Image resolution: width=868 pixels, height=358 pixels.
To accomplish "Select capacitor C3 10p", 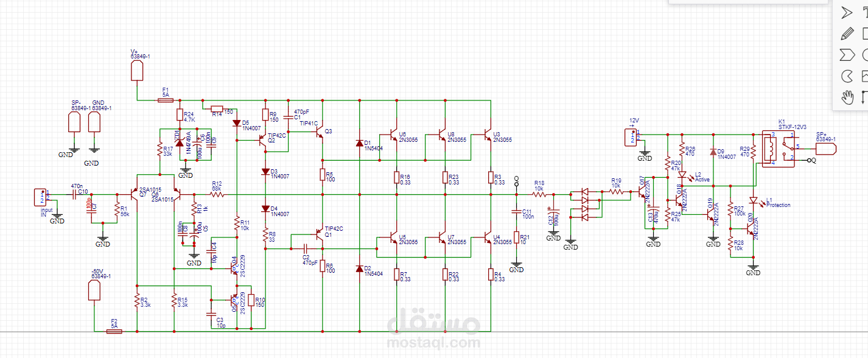I will [x=211, y=314].
